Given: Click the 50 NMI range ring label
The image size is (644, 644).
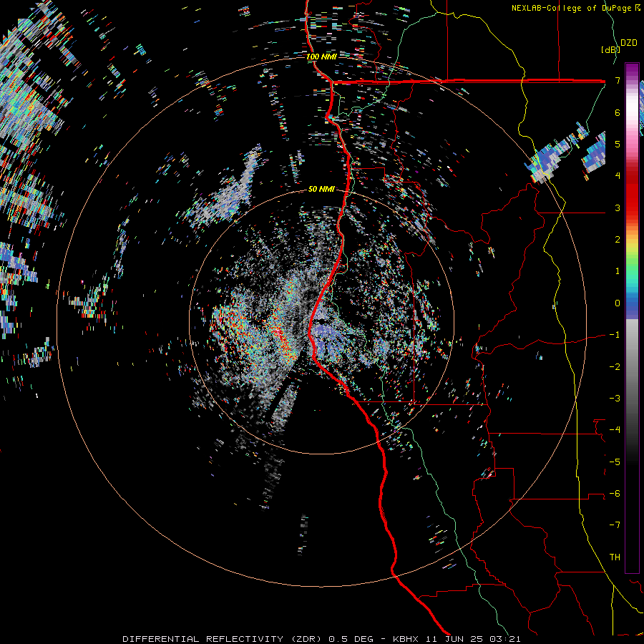Looking at the screenshot, I should click(x=321, y=189).
